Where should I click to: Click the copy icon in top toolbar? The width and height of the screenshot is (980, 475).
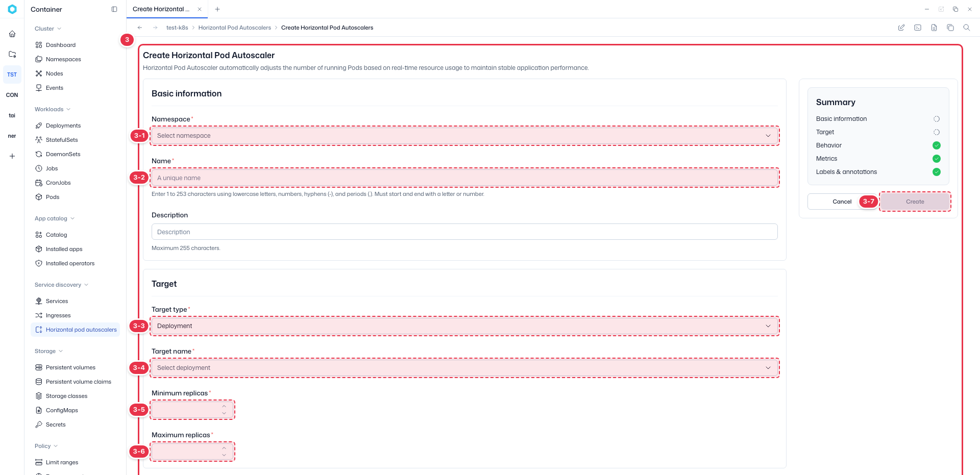coord(950,28)
